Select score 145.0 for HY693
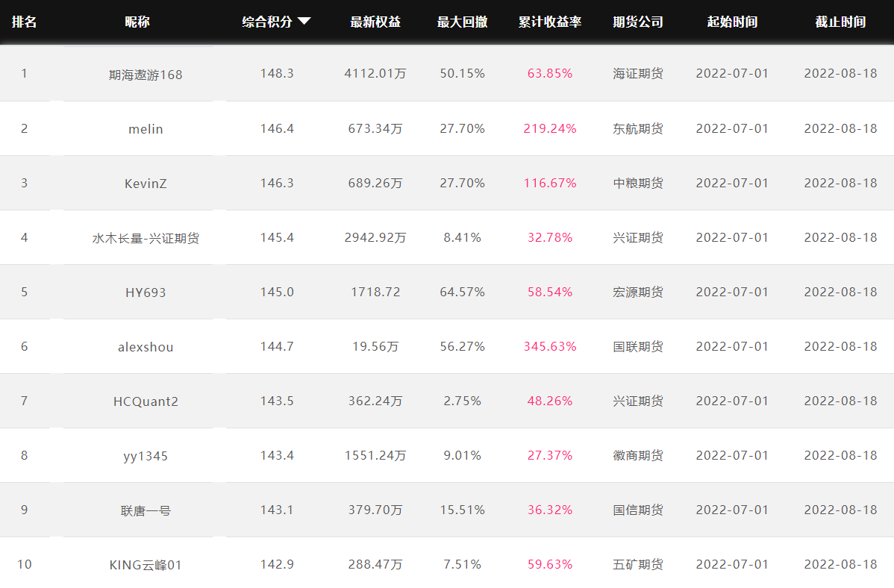The image size is (894, 588). (277, 292)
